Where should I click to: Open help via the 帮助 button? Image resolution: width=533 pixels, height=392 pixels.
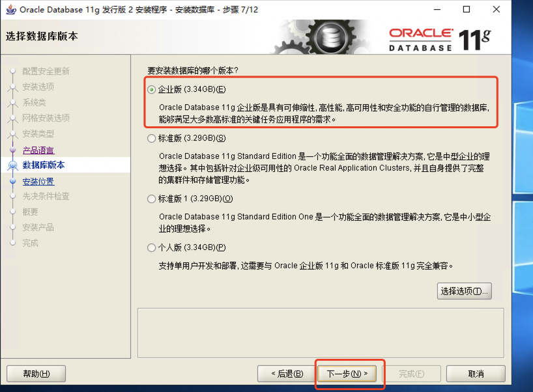pos(36,374)
